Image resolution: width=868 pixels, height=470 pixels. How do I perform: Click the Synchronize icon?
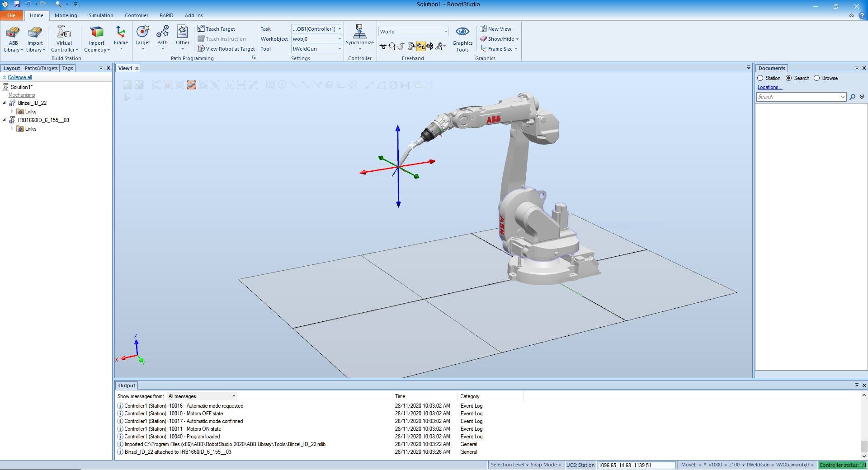click(x=359, y=31)
